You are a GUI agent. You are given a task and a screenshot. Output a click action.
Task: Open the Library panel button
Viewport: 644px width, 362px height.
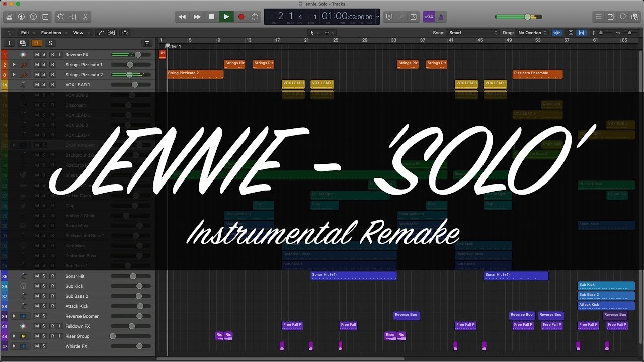pos(9,17)
